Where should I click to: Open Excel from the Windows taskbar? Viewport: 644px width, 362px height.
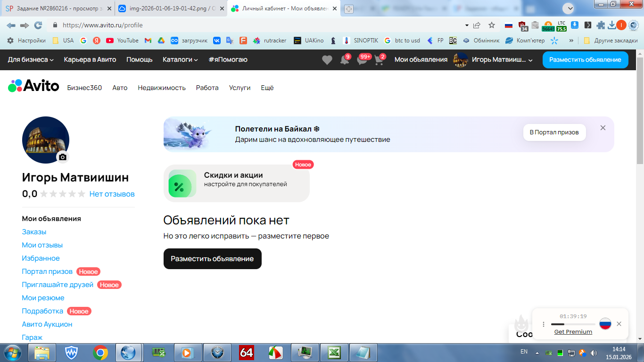click(x=334, y=352)
